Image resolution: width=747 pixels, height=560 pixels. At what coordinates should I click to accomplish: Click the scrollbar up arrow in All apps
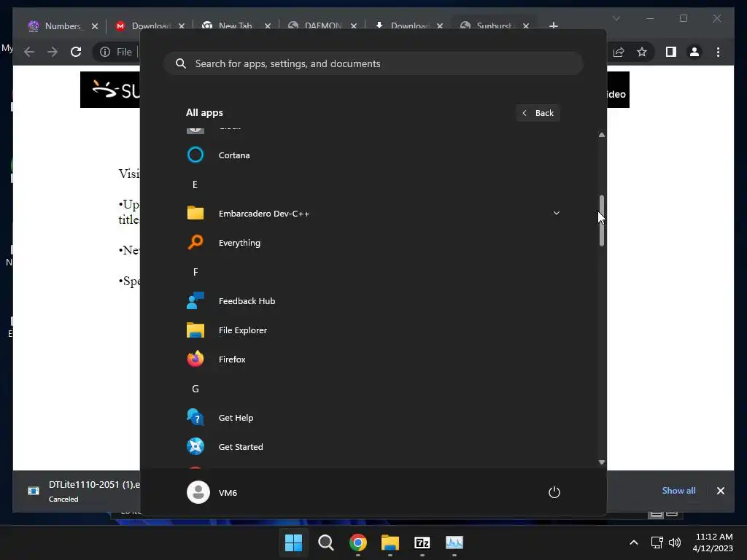click(602, 135)
